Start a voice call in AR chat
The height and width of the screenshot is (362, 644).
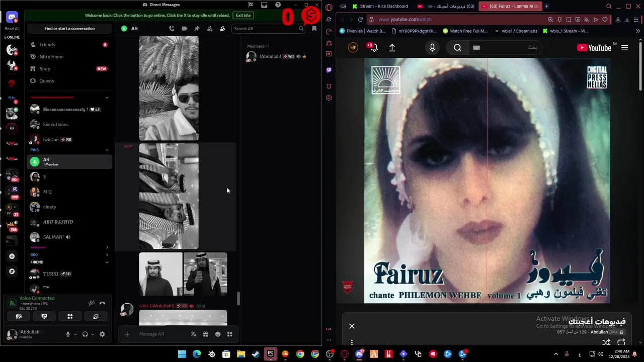tap(172, 29)
